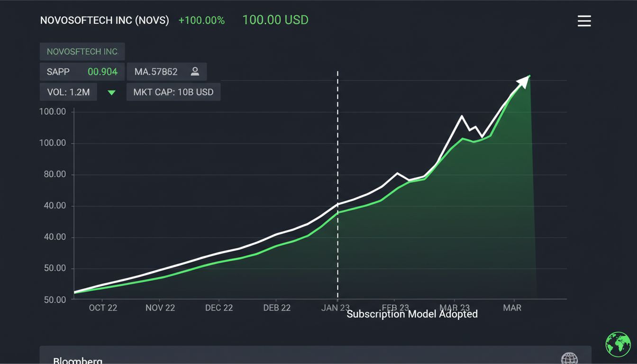This screenshot has width=637, height=364.
Task: Click the user profile icon beside MA.57862
Action: point(194,71)
